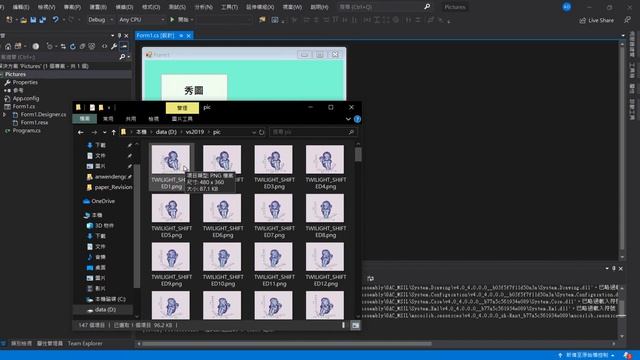Click the feedback icon beside Live Share
Screen dimensions: 640x360
tap(627, 20)
